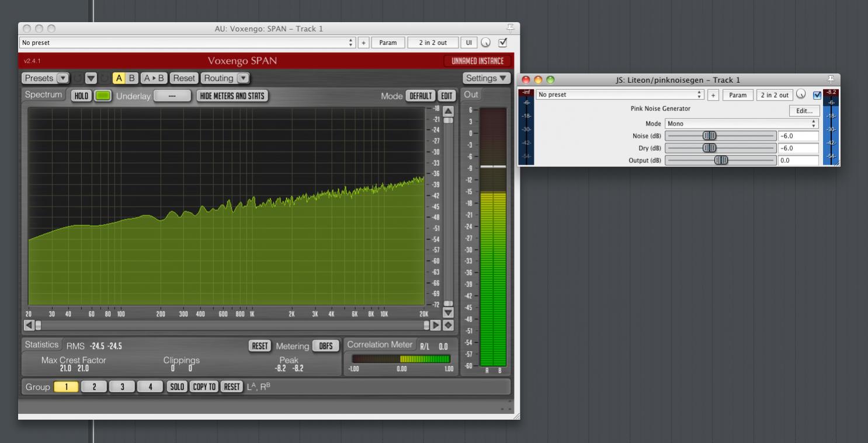Screen dimensions: 868x443
Task: Click 2 in 2 out in pinknoisegen window
Action: (774, 95)
